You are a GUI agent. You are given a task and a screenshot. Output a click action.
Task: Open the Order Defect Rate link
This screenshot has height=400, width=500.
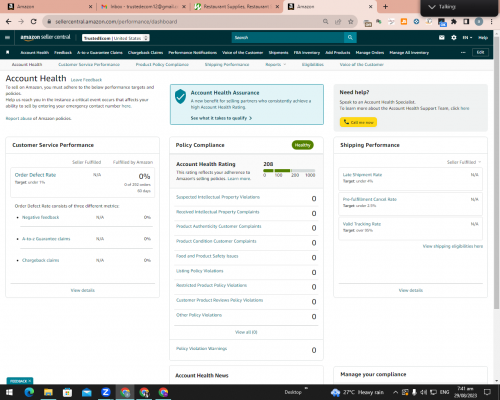pyautogui.click(x=35, y=175)
